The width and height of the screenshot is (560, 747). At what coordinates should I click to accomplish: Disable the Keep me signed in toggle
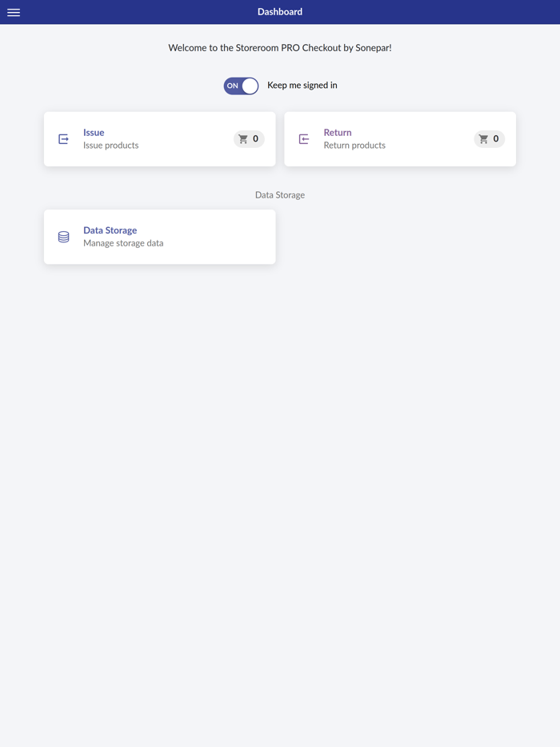point(241,85)
